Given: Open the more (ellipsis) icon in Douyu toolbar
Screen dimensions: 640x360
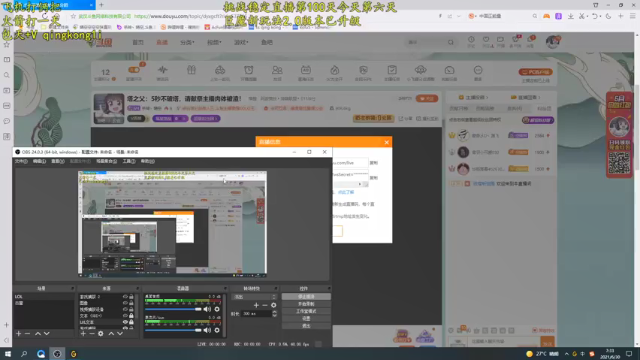Looking at the screenshot, I should 478,70.
